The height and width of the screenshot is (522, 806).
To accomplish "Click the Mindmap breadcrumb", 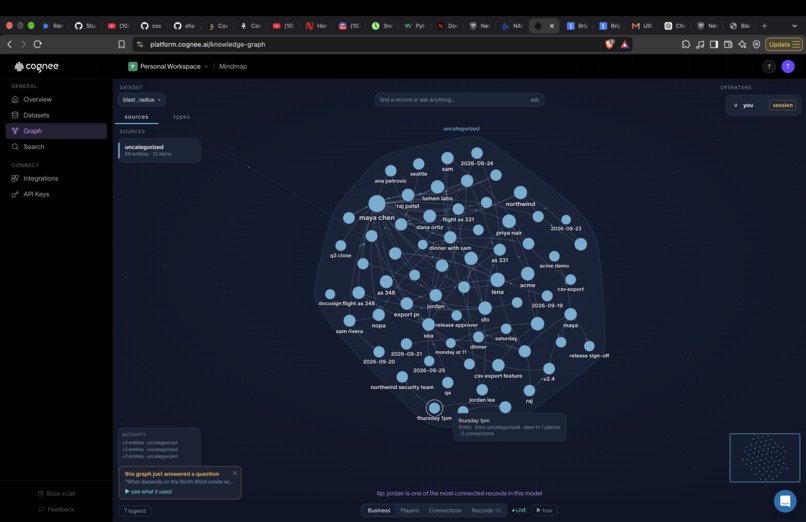I will 233,66.
